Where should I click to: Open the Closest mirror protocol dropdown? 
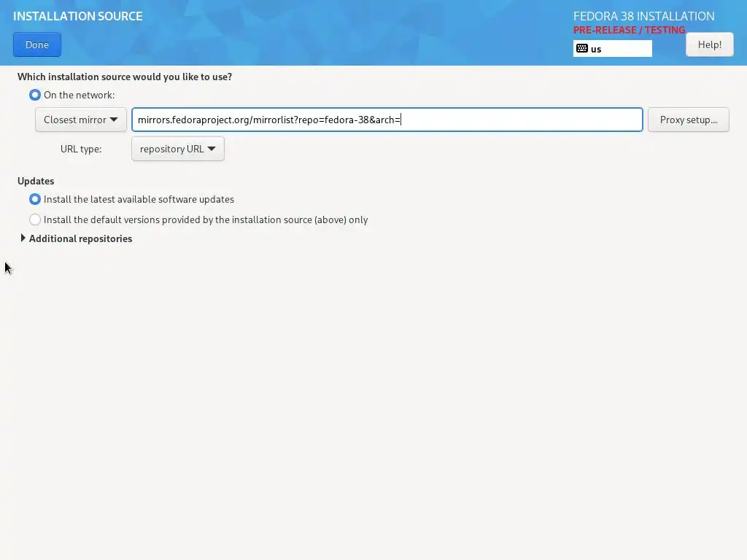[80, 120]
